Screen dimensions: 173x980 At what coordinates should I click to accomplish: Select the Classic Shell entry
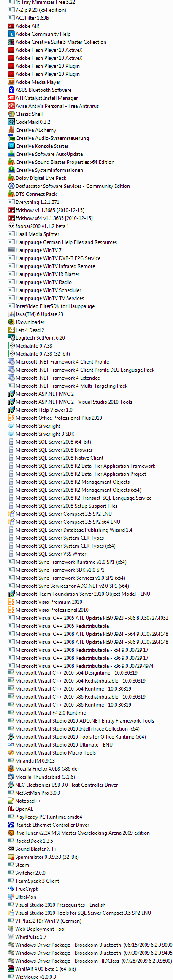pyautogui.click(x=25, y=114)
